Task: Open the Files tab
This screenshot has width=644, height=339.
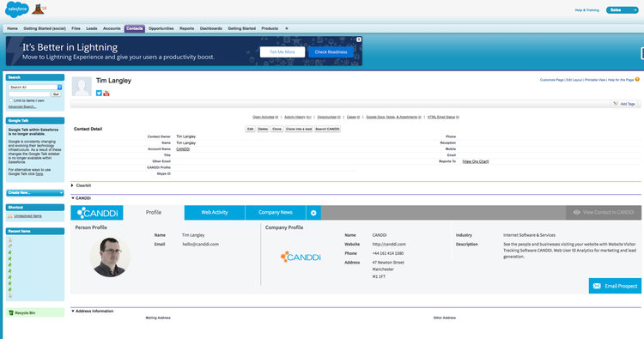Action: (76, 28)
